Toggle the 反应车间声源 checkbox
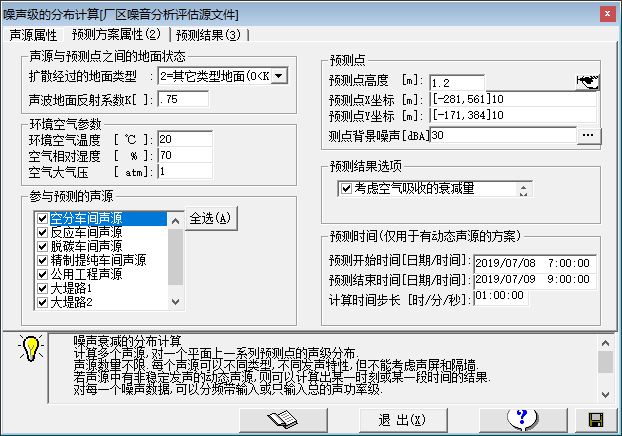Viewport: 622px width, 436px height. [42, 232]
